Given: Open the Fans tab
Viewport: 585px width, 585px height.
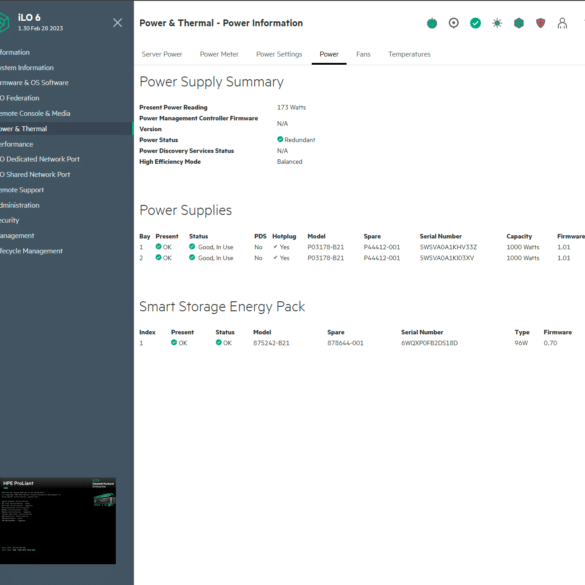Looking at the screenshot, I should pos(363,54).
